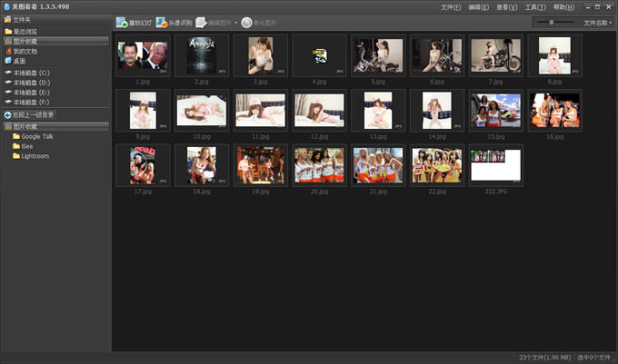This screenshot has height=364, width=618.
Task: Go to 桌面 Desktop in sidebar
Action: point(19,61)
